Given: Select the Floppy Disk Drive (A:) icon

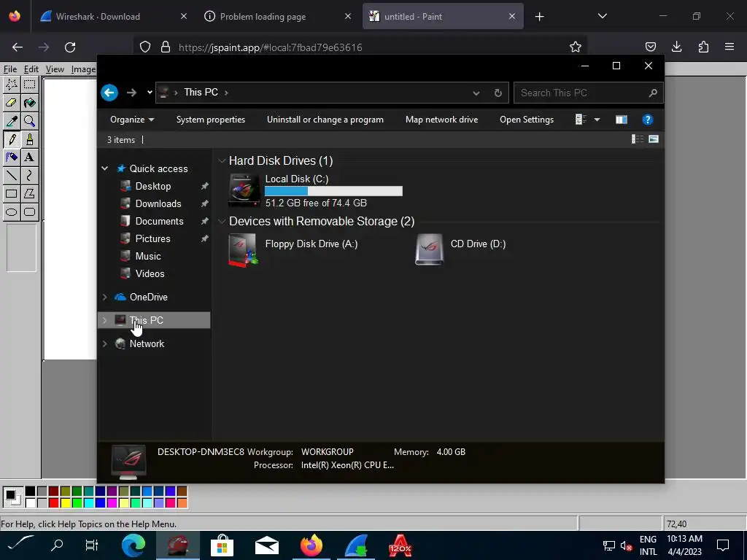Looking at the screenshot, I should [244, 249].
